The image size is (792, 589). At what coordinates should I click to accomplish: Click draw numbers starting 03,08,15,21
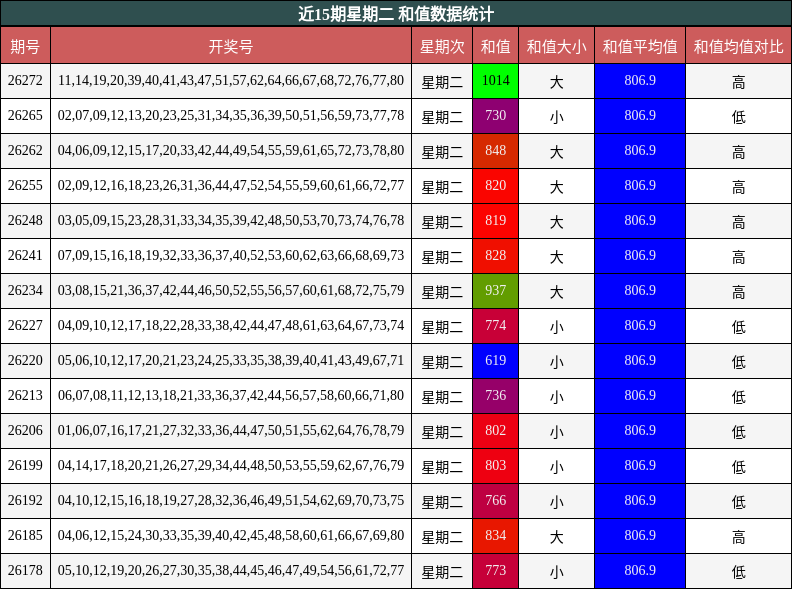[231, 290]
